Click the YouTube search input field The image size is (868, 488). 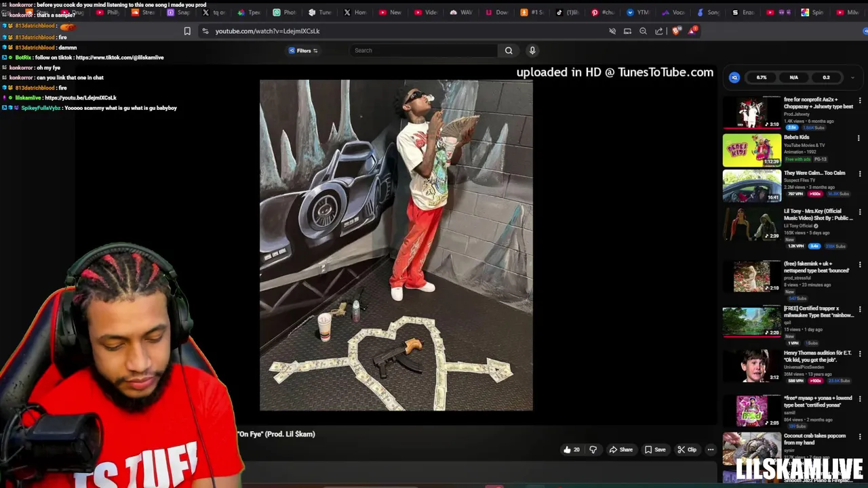click(x=425, y=50)
